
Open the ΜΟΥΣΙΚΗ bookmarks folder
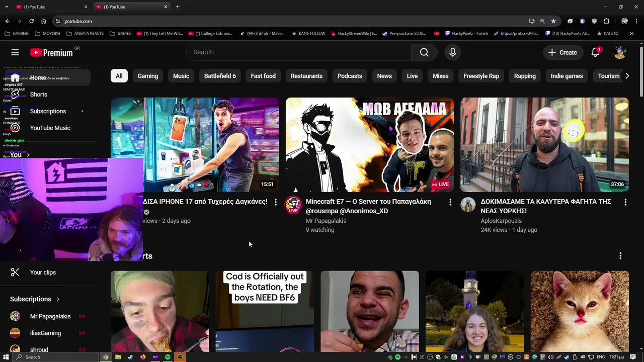tap(47, 34)
